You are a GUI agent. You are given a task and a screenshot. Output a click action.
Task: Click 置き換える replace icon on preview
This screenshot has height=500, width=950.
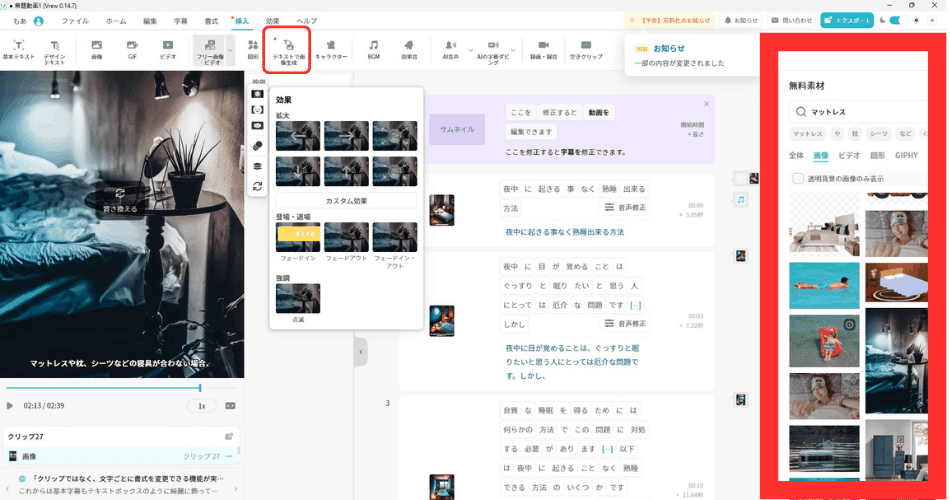coord(120,199)
